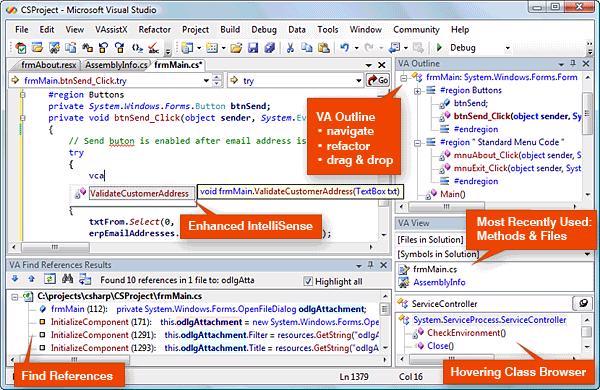Click the code editor horizontal scrollbar thumb

55,247
